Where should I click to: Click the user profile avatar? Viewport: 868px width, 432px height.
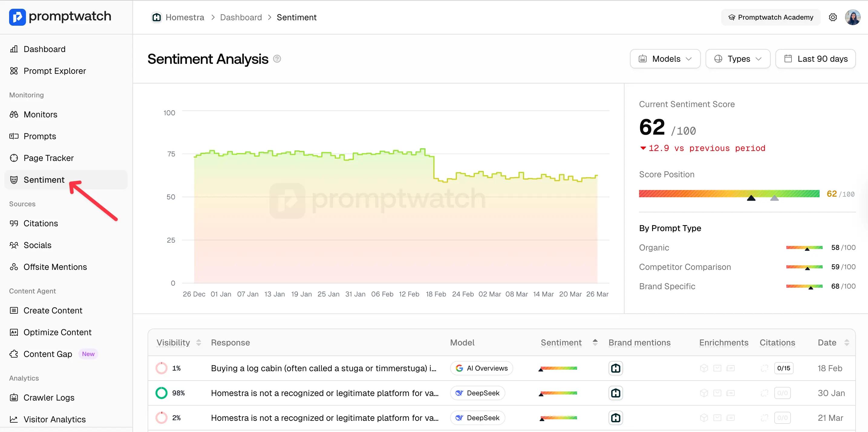tap(853, 17)
